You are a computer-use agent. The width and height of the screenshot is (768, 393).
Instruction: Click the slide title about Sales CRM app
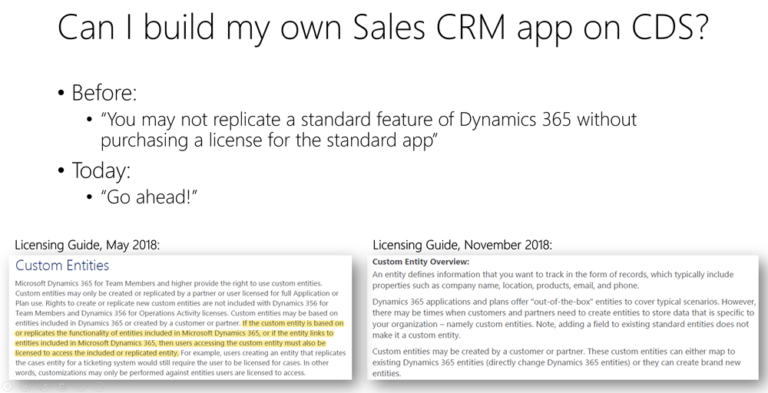[383, 28]
